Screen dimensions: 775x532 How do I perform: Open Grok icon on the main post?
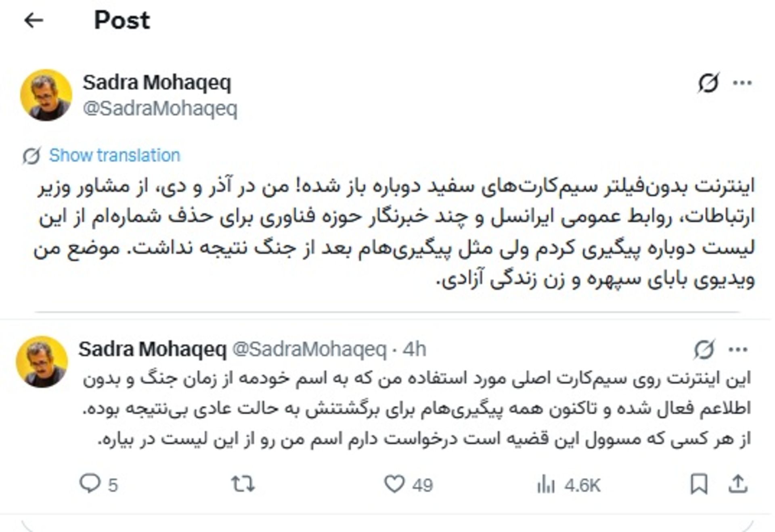[x=708, y=83]
